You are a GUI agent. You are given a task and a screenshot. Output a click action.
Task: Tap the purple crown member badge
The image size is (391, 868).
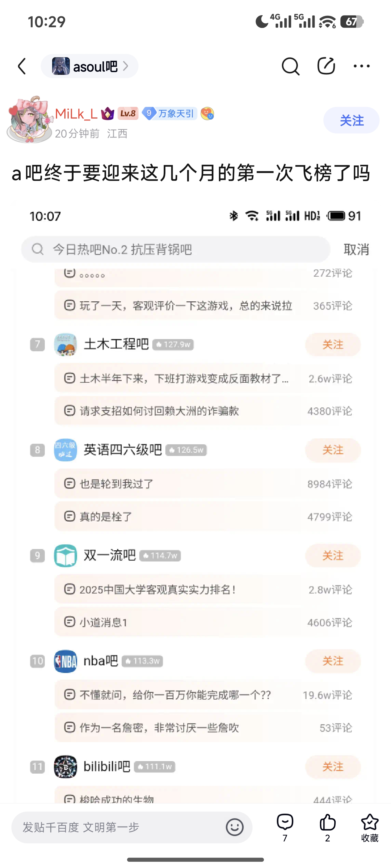(x=108, y=114)
